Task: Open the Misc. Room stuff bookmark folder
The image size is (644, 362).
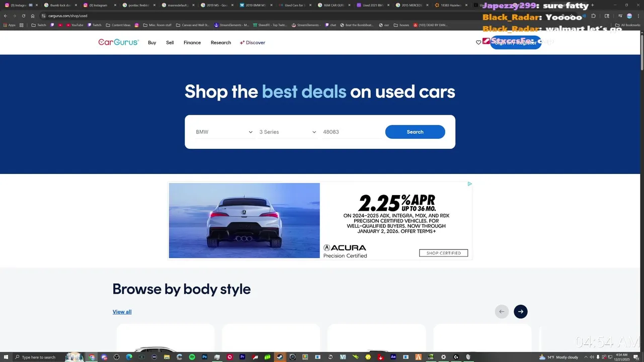Action: tap(157, 25)
